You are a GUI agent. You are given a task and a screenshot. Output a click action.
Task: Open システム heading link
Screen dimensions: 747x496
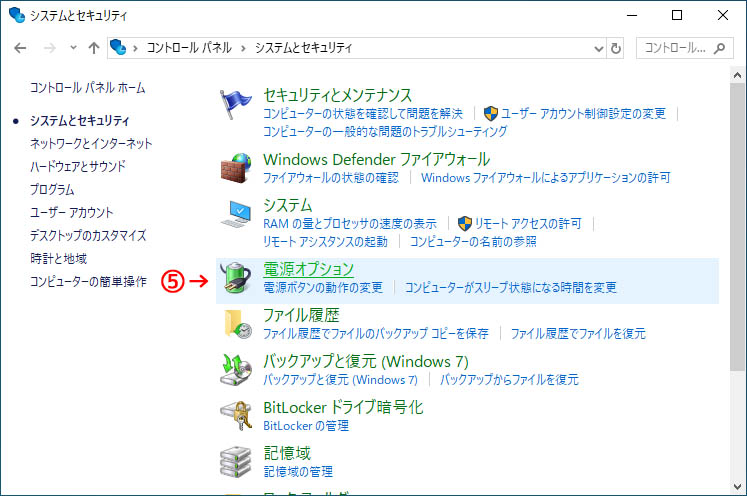point(288,205)
